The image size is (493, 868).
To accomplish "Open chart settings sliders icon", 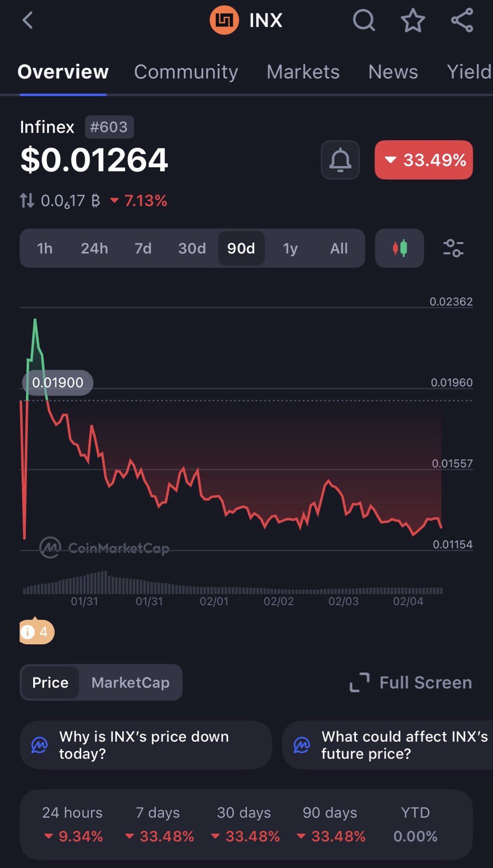I will [453, 248].
